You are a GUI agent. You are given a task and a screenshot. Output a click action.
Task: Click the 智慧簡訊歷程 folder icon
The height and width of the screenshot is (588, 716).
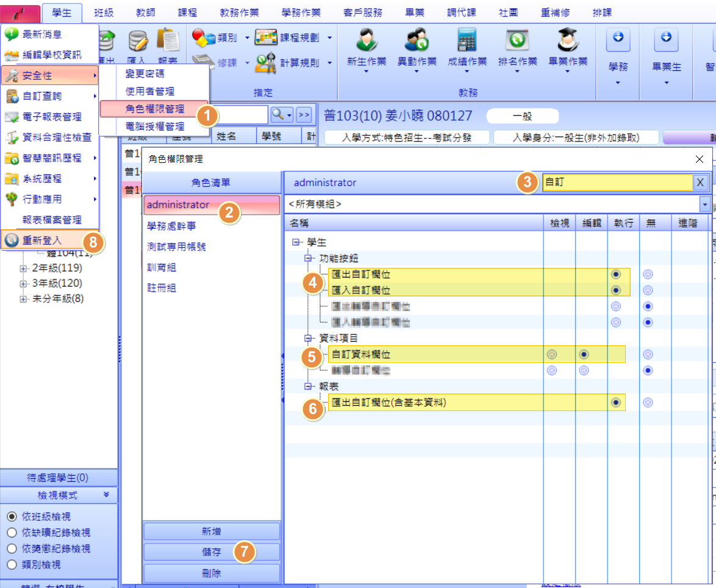coord(12,158)
